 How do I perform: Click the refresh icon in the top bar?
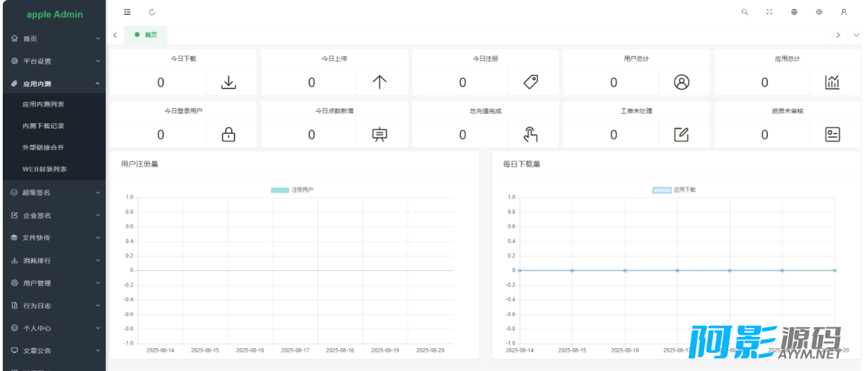pos(152,12)
